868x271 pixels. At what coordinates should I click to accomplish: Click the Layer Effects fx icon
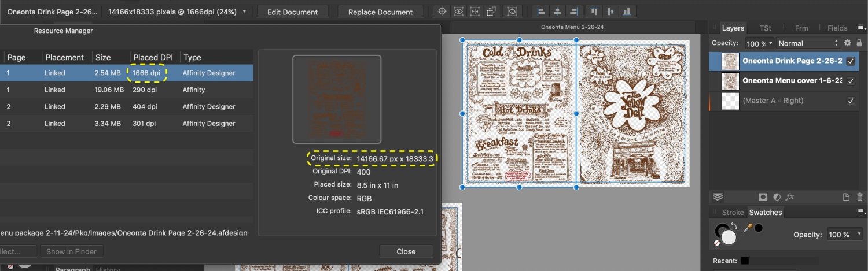tap(790, 197)
